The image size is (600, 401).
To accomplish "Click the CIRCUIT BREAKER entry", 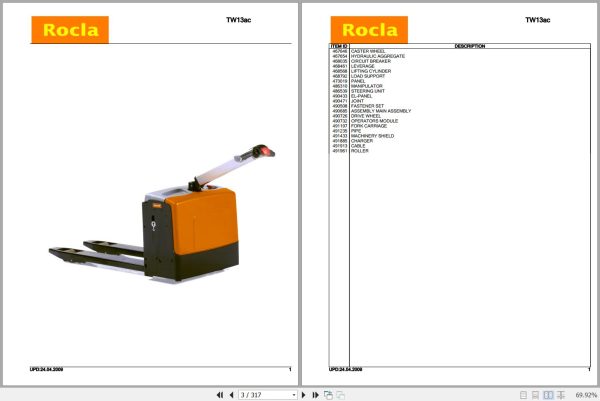I will click(x=371, y=61).
